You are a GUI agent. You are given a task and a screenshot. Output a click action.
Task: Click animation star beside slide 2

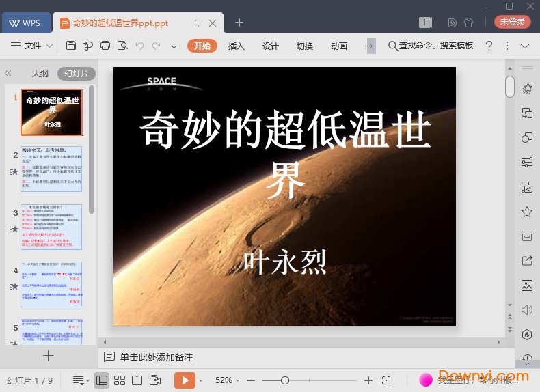(x=14, y=171)
